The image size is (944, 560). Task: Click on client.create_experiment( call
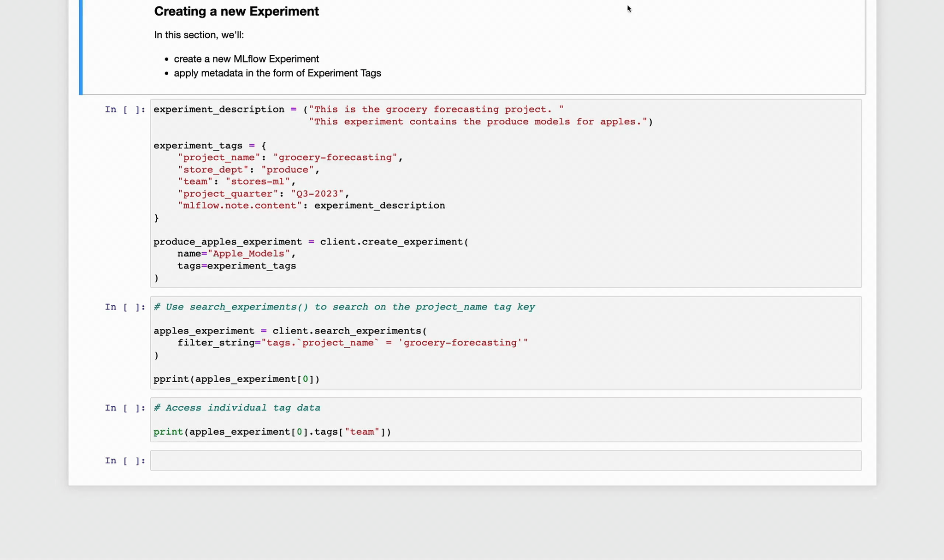[x=394, y=242]
